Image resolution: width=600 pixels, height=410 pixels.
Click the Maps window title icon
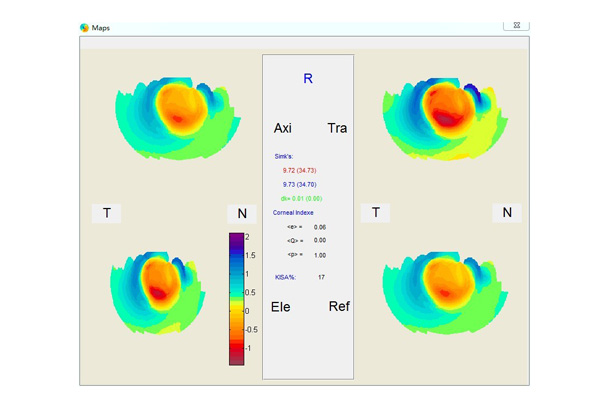coord(85,28)
